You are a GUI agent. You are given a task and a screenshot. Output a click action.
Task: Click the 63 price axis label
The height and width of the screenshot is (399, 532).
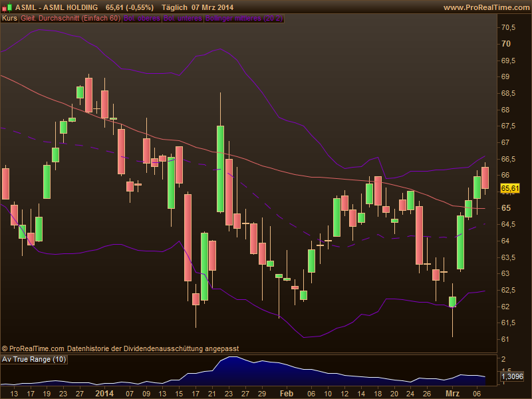(x=505, y=273)
